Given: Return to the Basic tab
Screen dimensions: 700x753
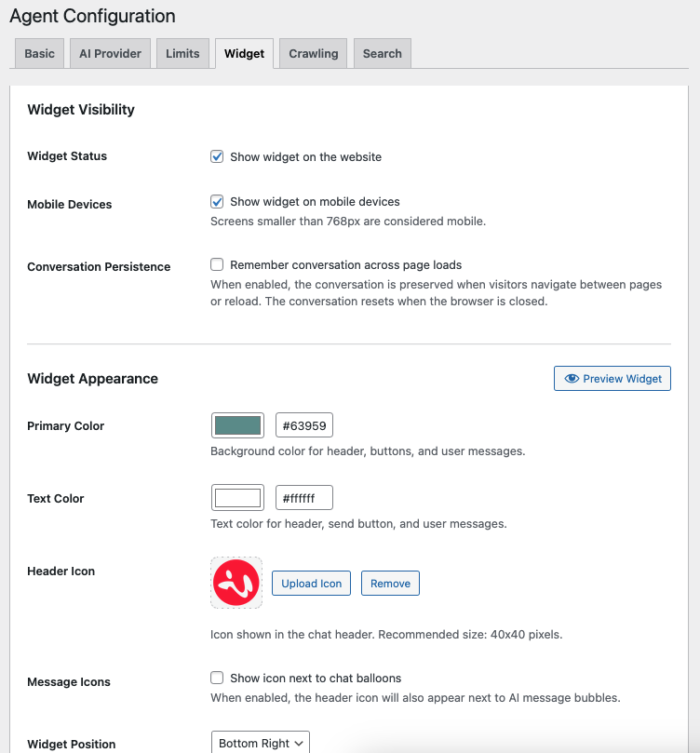Looking at the screenshot, I should 39,53.
